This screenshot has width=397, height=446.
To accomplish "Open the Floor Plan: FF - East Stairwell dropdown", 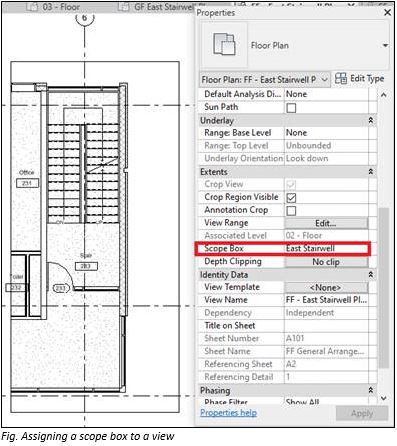I will pyautogui.click(x=265, y=80).
